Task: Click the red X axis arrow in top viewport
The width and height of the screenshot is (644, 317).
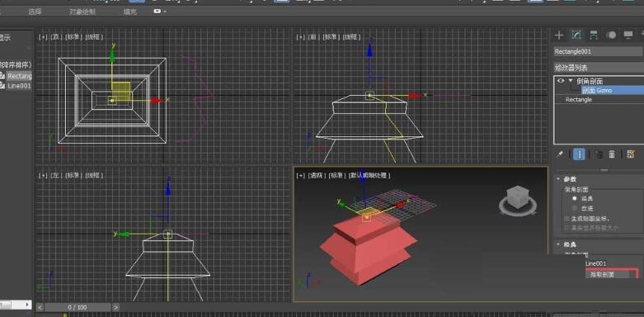Action: [156, 100]
